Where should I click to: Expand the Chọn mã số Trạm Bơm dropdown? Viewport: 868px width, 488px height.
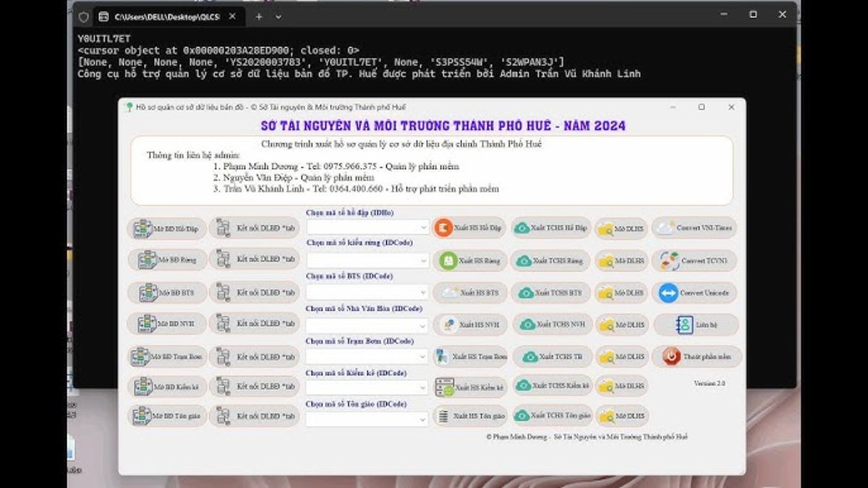tap(367, 356)
